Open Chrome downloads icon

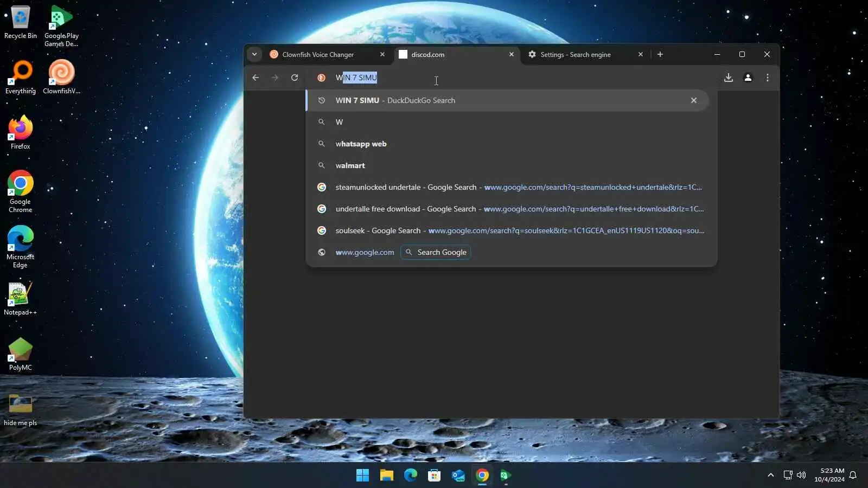[729, 78]
